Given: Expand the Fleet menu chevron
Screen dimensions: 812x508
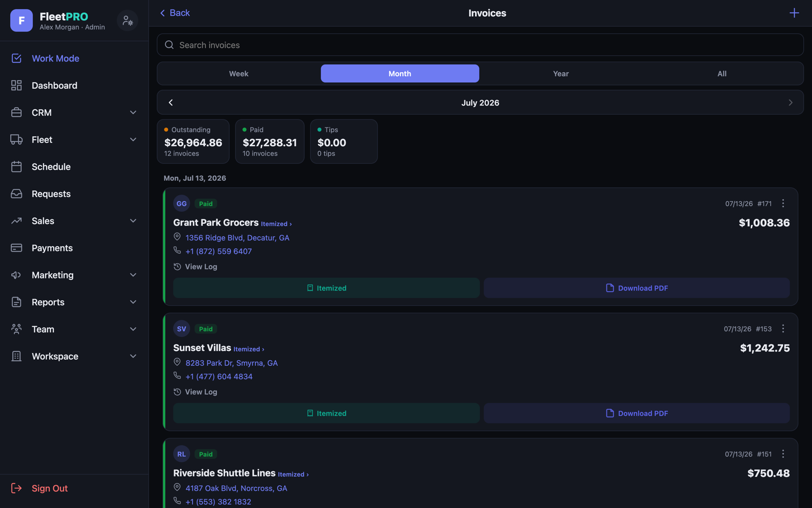Looking at the screenshot, I should [x=133, y=140].
